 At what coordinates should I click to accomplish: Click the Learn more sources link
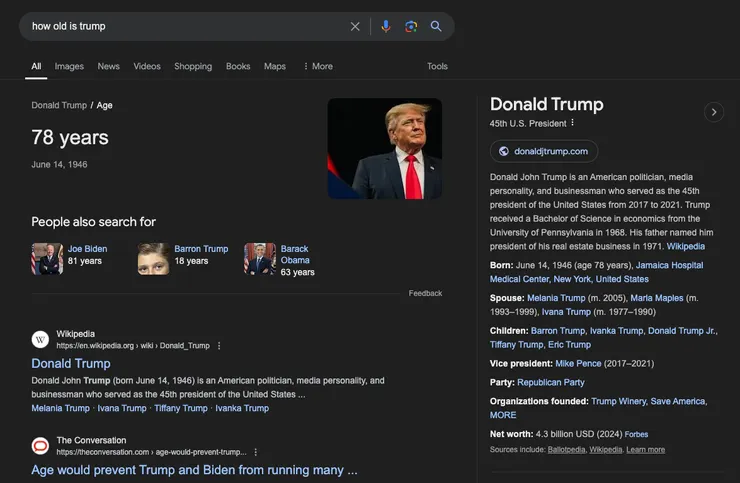coord(646,449)
